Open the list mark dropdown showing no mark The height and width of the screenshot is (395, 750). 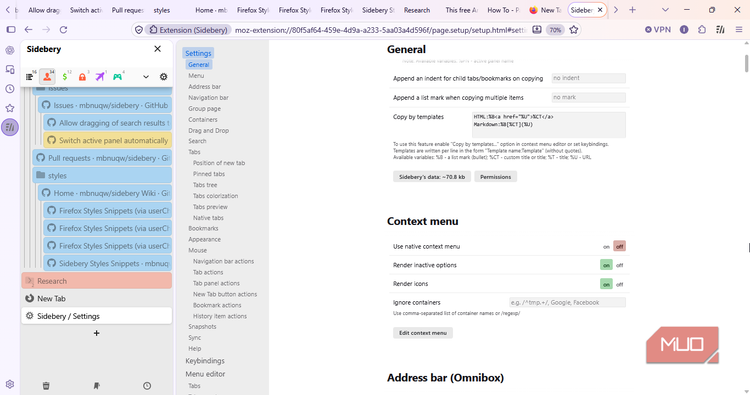[588, 98]
